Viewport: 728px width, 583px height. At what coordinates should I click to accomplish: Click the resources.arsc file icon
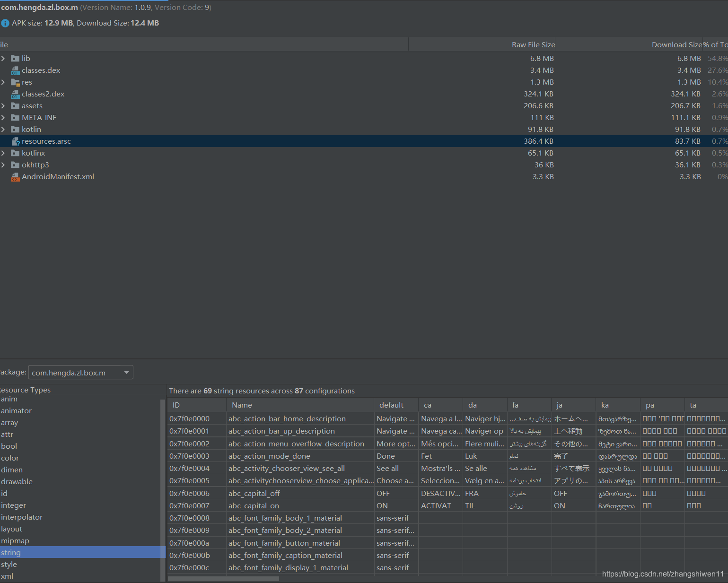[x=15, y=141]
